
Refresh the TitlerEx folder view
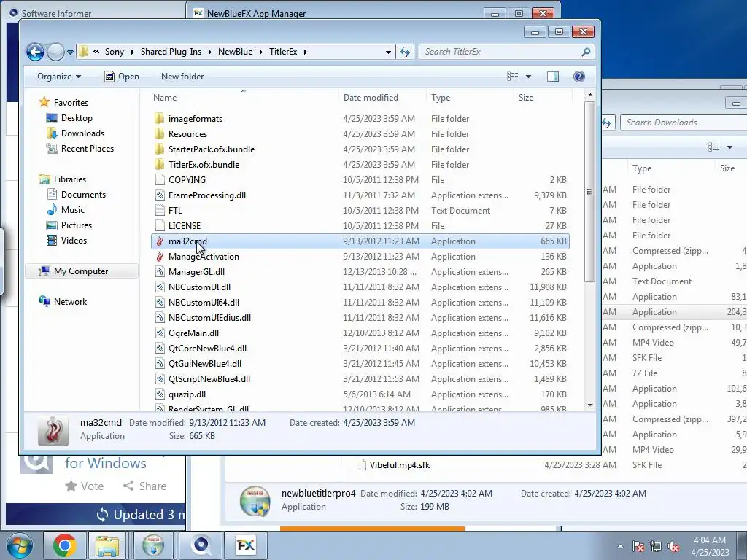pos(405,52)
